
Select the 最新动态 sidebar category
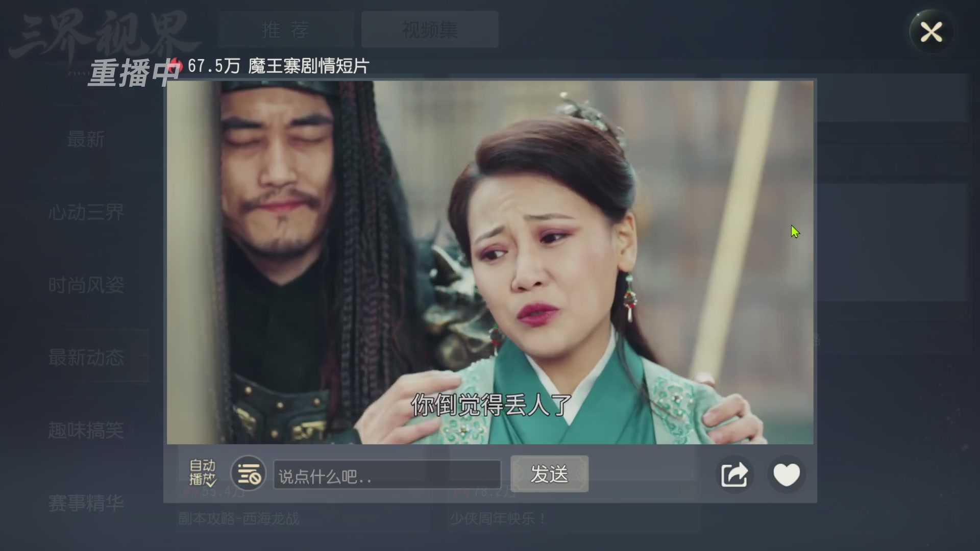(86, 357)
